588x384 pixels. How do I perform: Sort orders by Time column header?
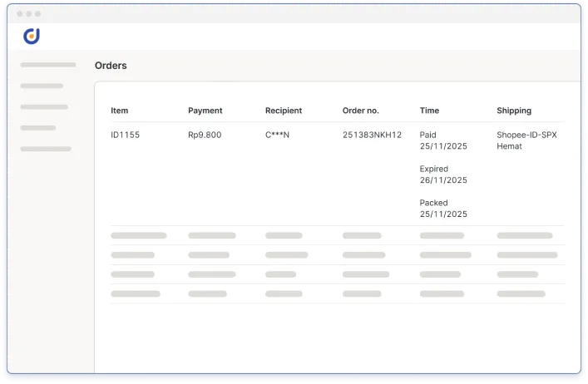click(429, 111)
